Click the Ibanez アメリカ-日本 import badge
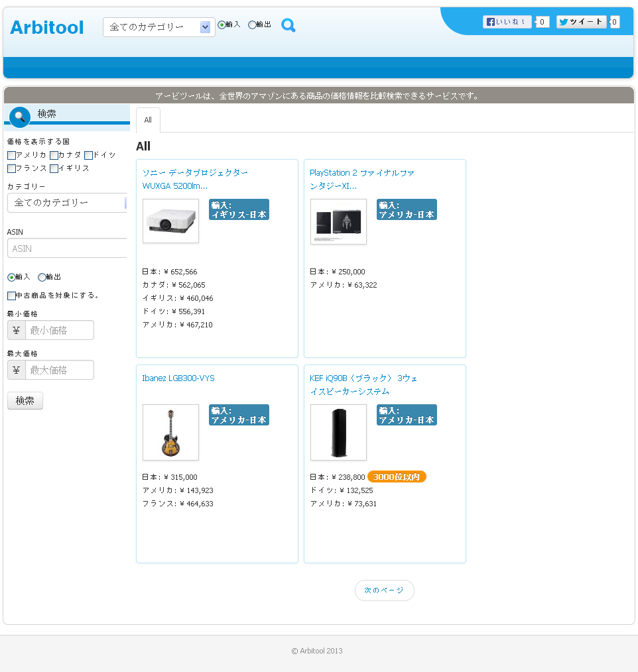 pyautogui.click(x=239, y=415)
